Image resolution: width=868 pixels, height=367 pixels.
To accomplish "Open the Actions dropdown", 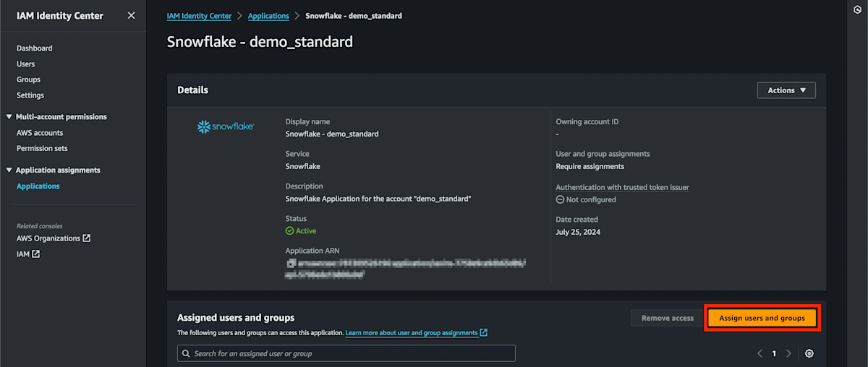I will click(786, 90).
